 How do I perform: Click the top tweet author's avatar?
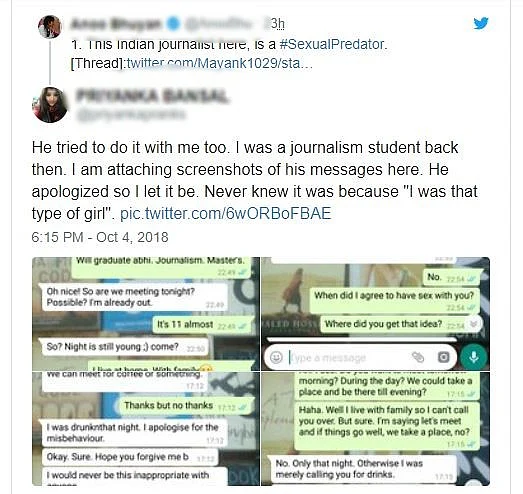click(50, 27)
